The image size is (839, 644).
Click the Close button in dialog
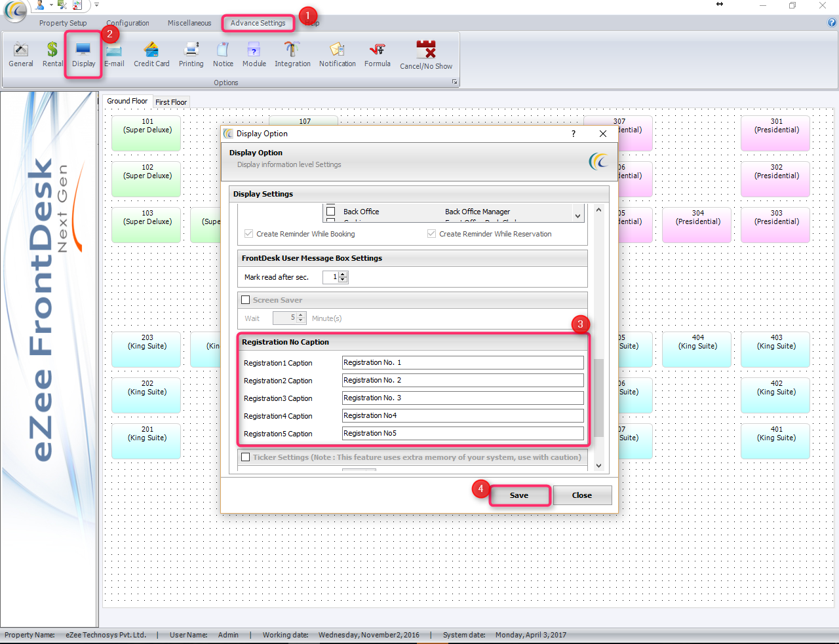point(582,495)
